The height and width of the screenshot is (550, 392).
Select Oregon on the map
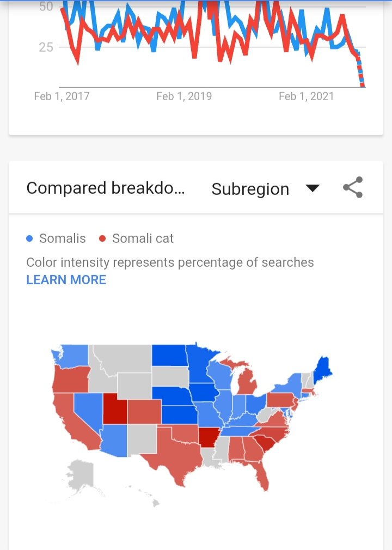point(71,380)
